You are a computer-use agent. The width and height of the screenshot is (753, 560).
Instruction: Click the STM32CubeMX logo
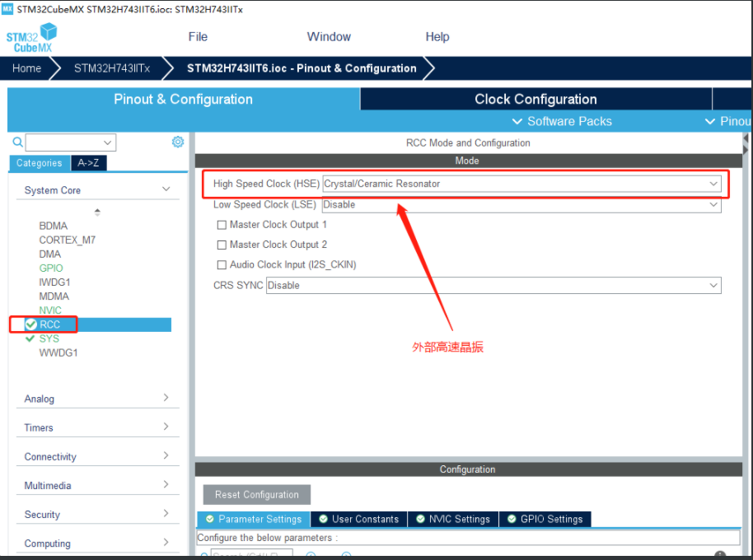(x=31, y=38)
